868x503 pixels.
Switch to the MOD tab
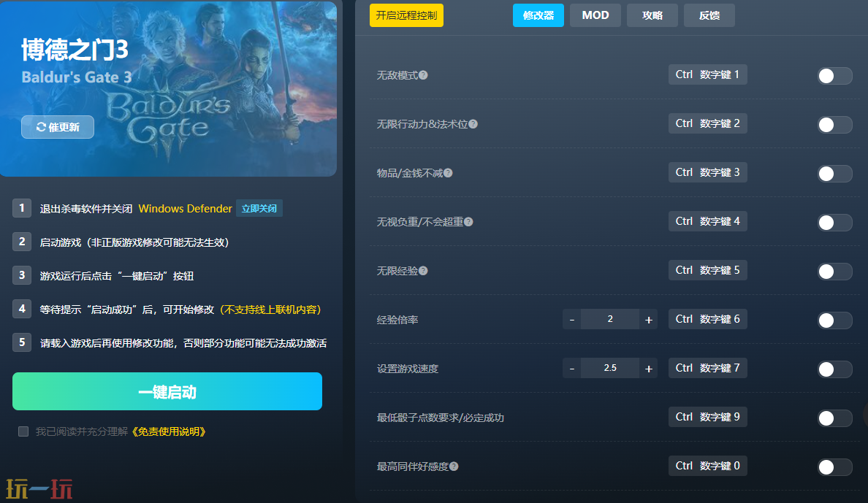pyautogui.click(x=595, y=15)
